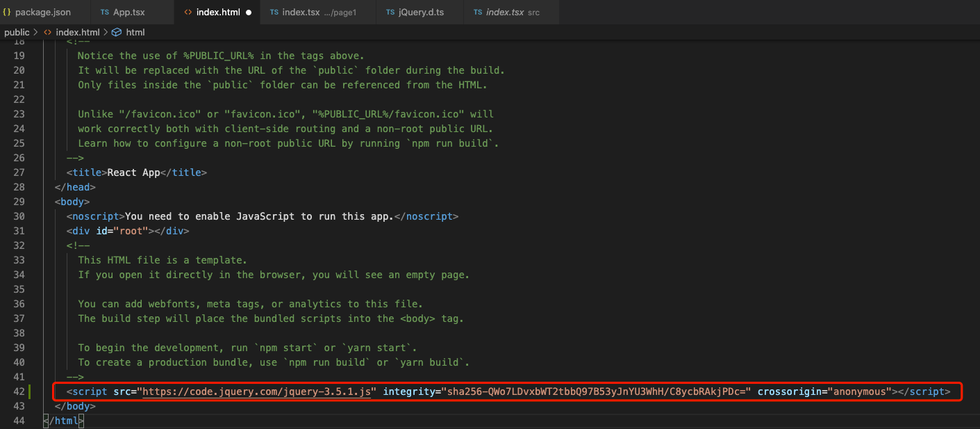
Task: Click line number 42 in the gutter
Action: tap(19, 391)
